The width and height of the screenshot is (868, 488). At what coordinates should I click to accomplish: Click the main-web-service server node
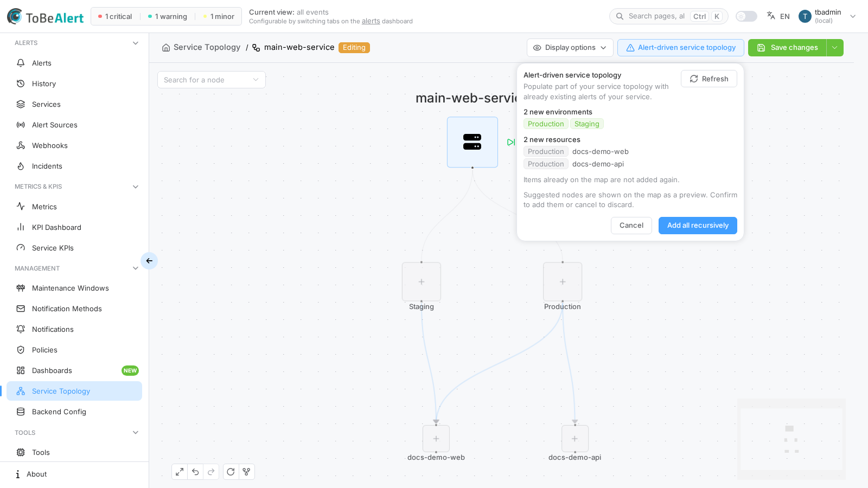473,142
